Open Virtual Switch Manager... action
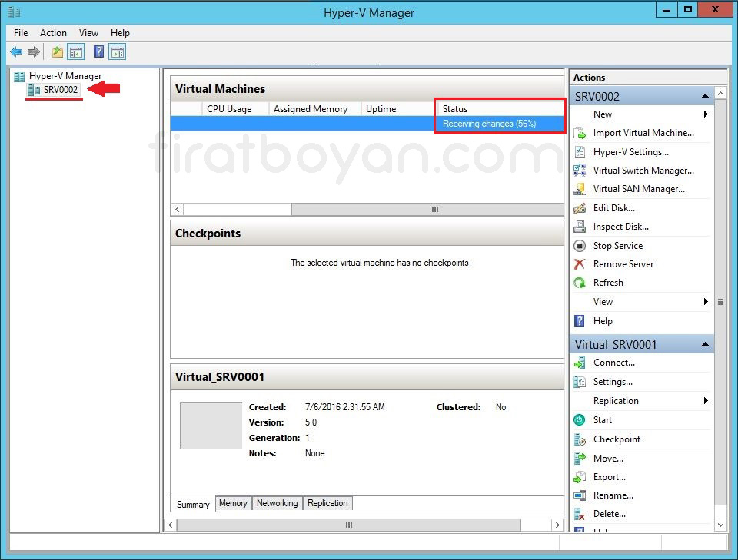This screenshot has width=738, height=560. click(x=643, y=171)
